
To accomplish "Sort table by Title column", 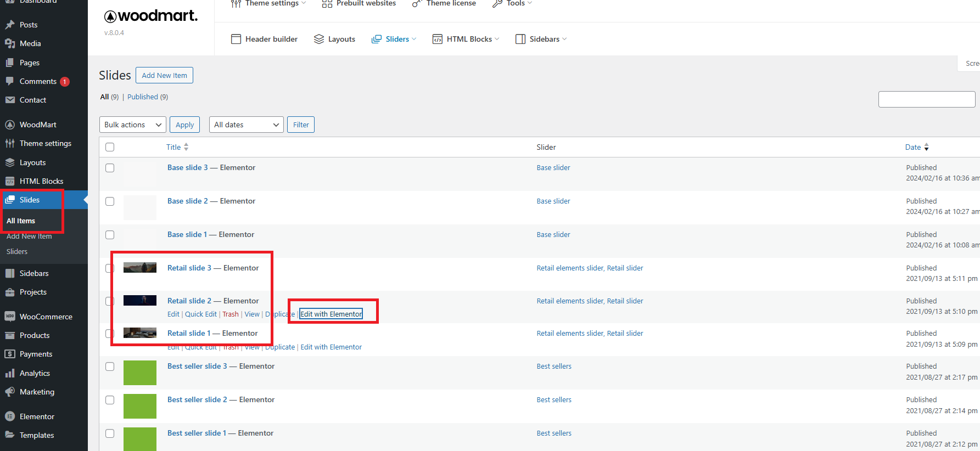I will [x=177, y=147].
